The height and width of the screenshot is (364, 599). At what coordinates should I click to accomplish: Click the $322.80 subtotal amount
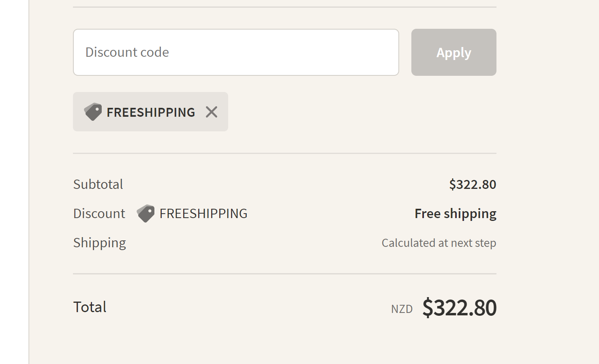tap(473, 184)
